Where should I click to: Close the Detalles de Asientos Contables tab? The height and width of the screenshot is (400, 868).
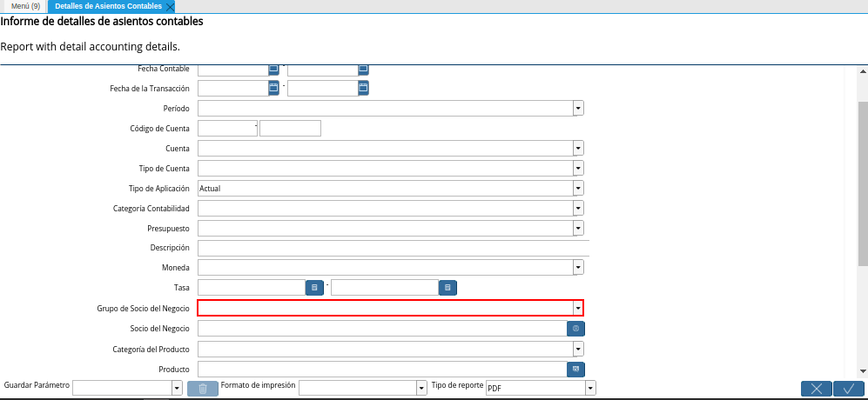coord(170,7)
